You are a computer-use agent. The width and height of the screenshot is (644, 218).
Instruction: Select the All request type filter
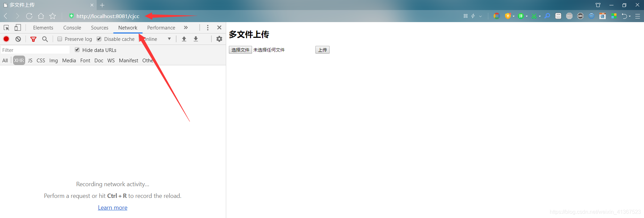[x=5, y=60]
